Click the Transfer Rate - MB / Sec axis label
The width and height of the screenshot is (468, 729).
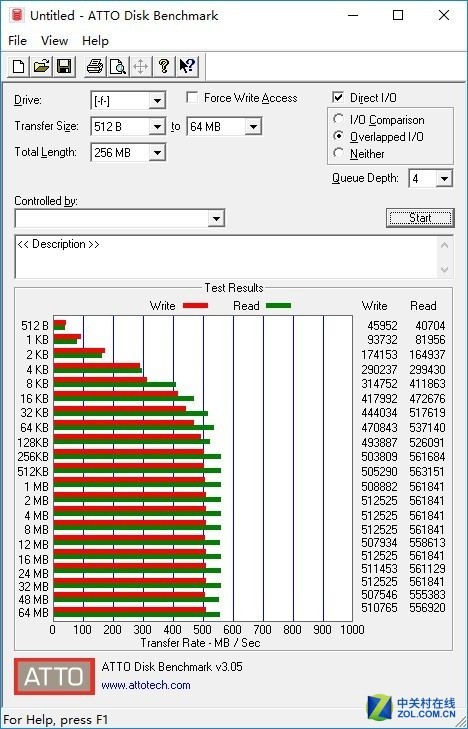pos(200,643)
